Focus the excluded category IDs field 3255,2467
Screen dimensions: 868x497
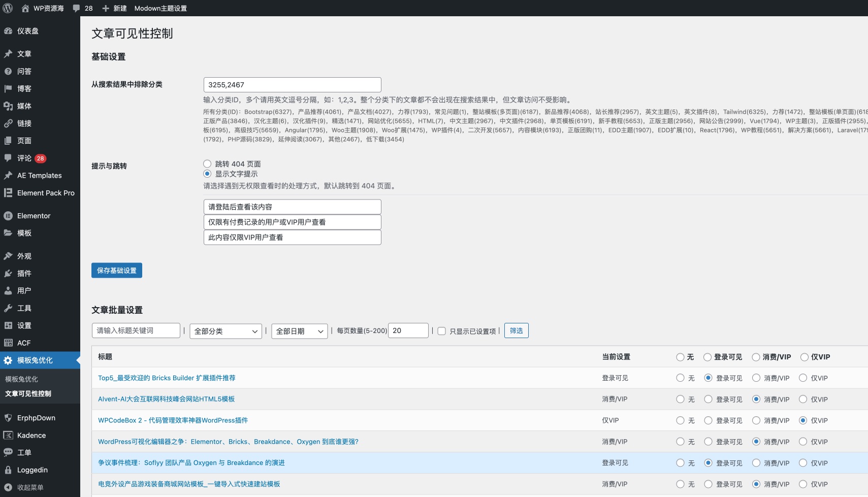293,85
